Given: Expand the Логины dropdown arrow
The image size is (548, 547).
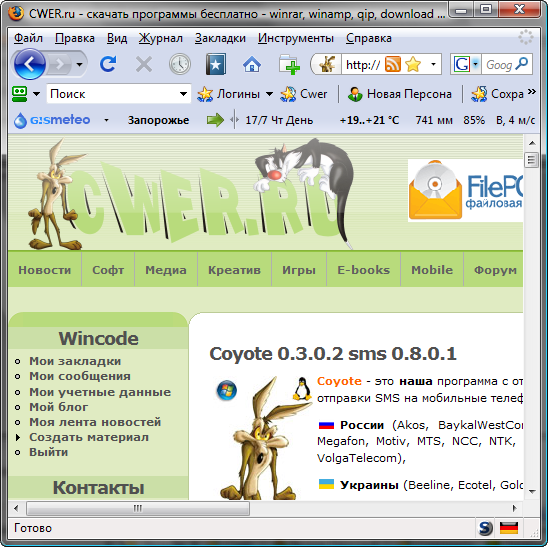Looking at the screenshot, I should [x=269, y=94].
